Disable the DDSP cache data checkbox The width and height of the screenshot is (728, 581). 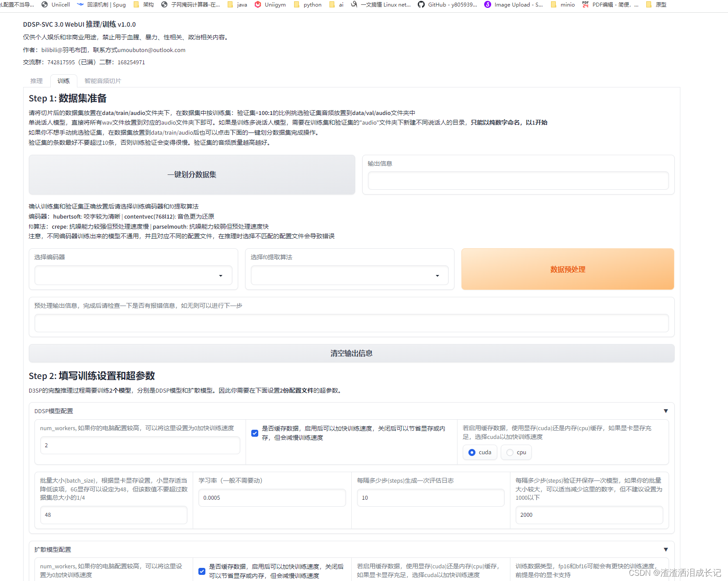(x=255, y=433)
